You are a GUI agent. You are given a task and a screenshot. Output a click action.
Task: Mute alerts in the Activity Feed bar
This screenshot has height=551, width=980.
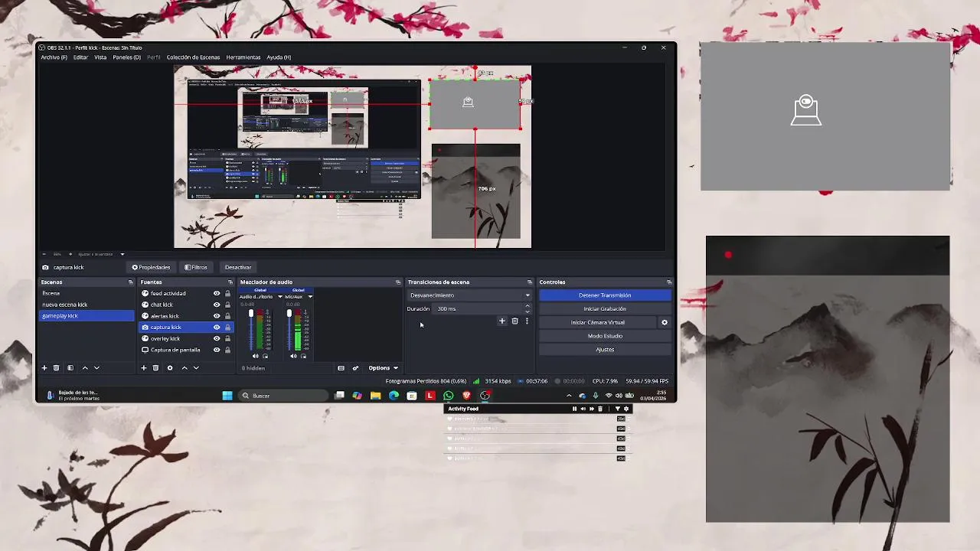pyautogui.click(x=583, y=409)
